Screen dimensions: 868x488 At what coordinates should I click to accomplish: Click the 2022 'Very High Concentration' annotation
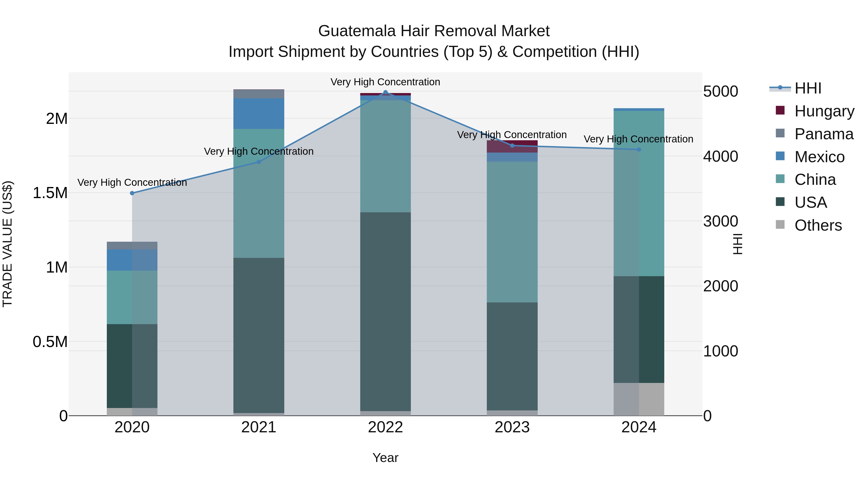pyautogui.click(x=386, y=82)
